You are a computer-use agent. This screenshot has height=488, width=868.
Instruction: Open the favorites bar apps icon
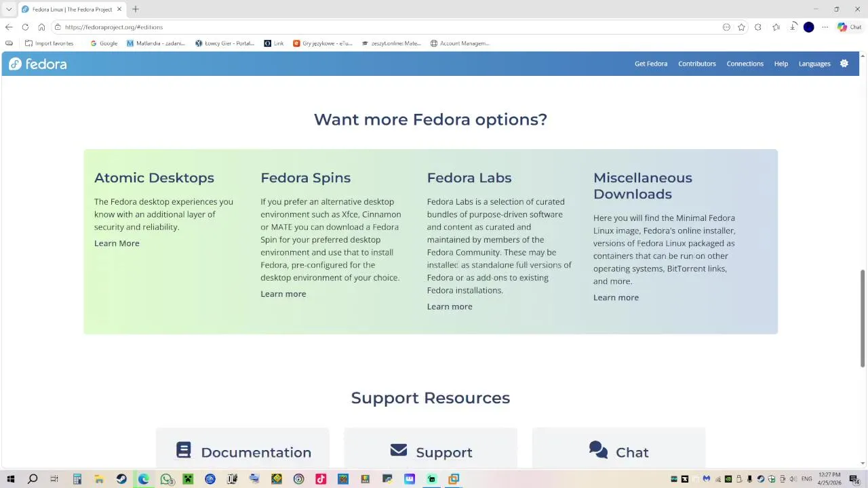pos(9,43)
